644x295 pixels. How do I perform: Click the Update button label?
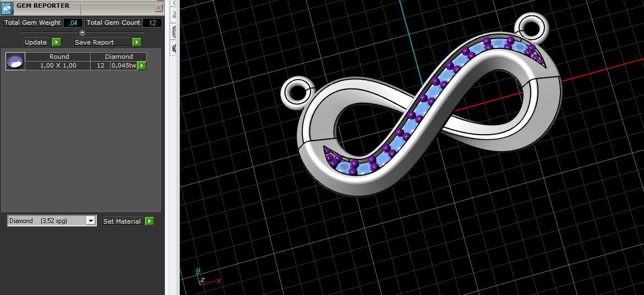point(36,42)
